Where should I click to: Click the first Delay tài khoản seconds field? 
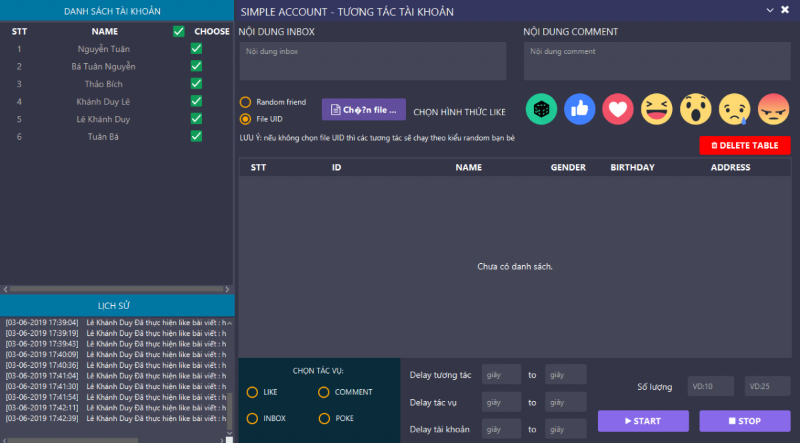502,429
